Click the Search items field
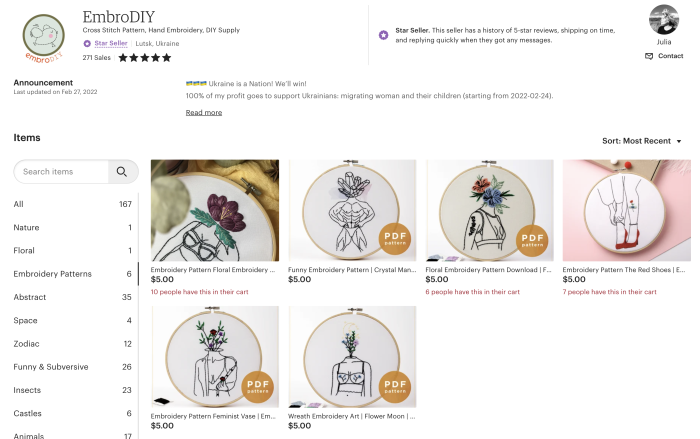The image size is (700, 439). (x=62, y=171)
